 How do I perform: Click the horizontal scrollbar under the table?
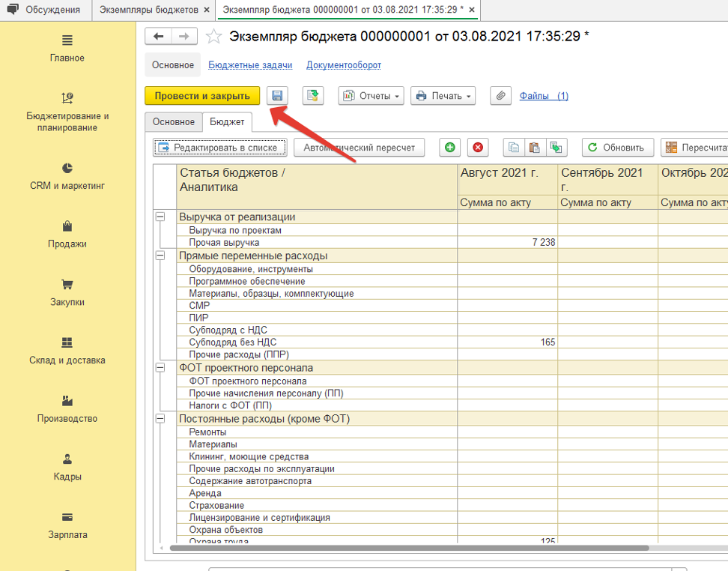click(409, 548)
